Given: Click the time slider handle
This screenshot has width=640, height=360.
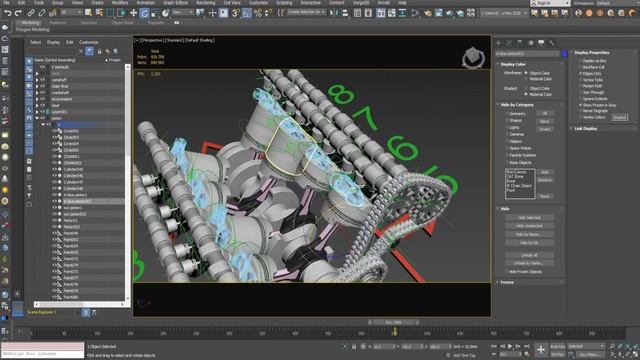Looking at the screenshot, I should pos(393,322).
